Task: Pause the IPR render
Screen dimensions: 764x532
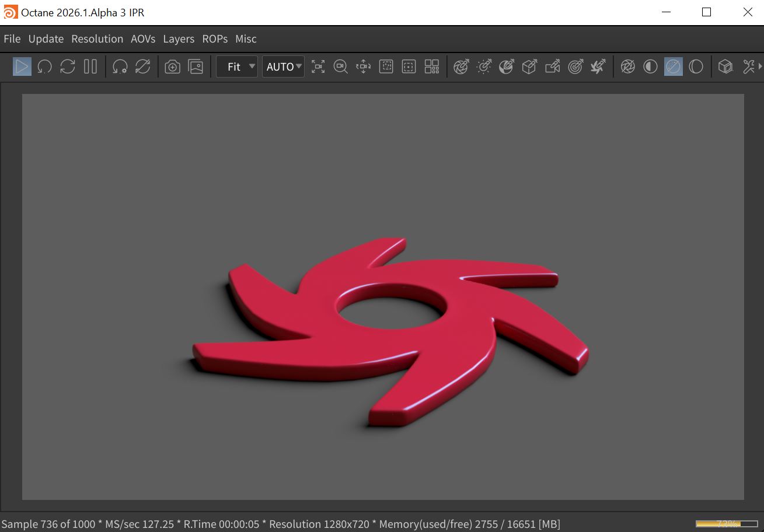Action: (90, 66)
